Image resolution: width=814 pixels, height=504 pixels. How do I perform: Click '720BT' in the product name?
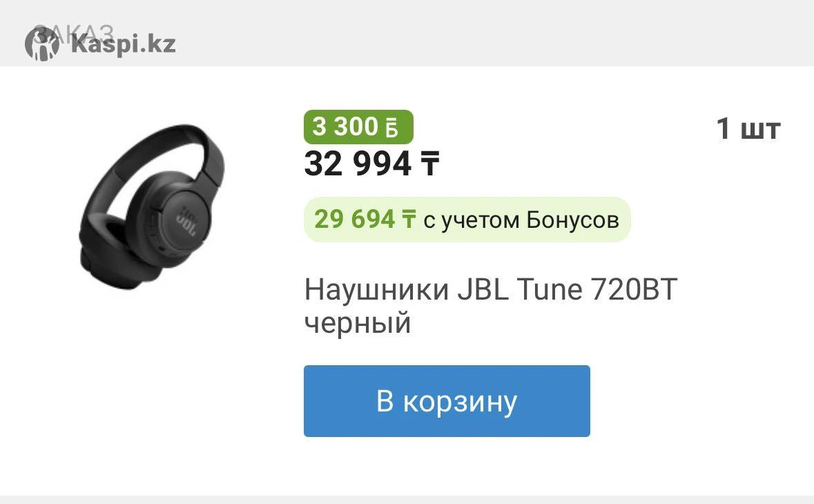[634, 289]
